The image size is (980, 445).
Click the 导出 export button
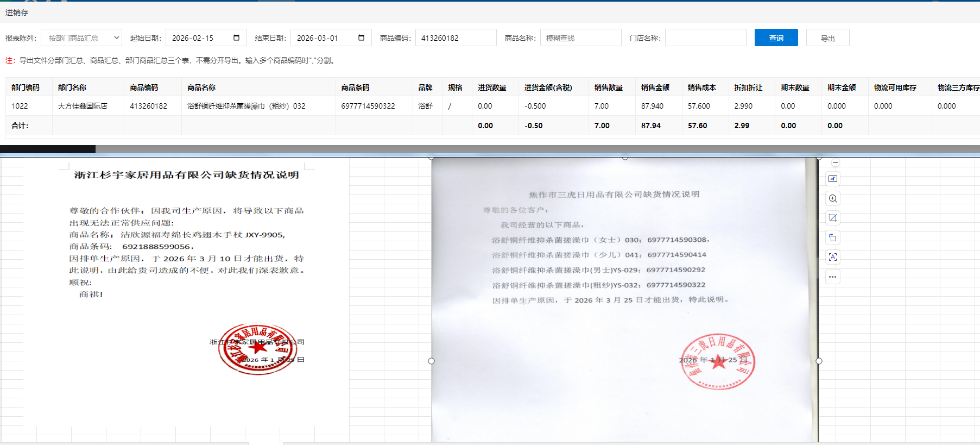pos(827,38)
